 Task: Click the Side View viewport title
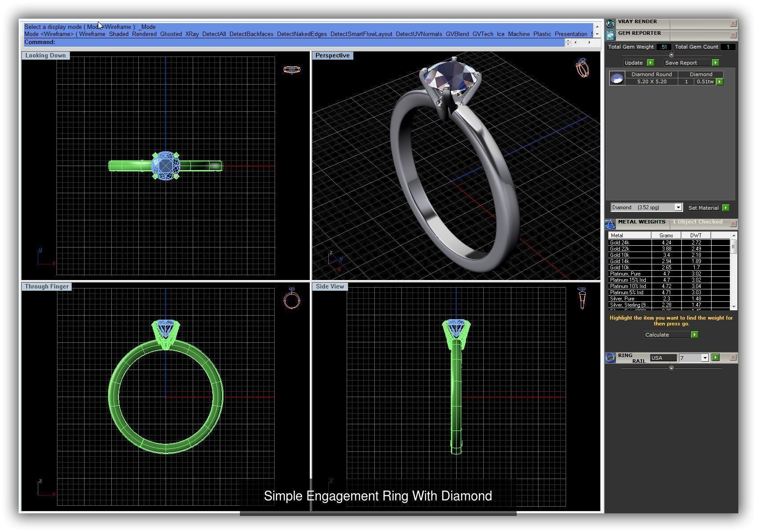pyautogui.click(x=330, y=287)
